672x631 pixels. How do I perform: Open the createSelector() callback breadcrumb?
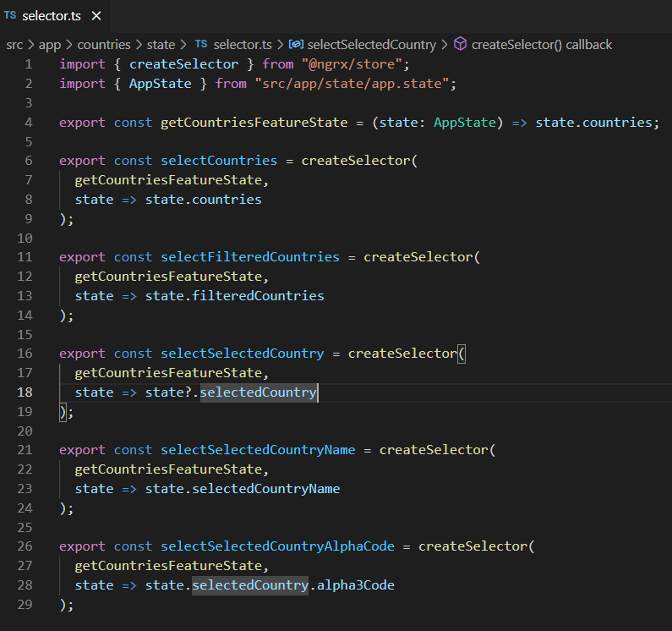tap(542, 44)
